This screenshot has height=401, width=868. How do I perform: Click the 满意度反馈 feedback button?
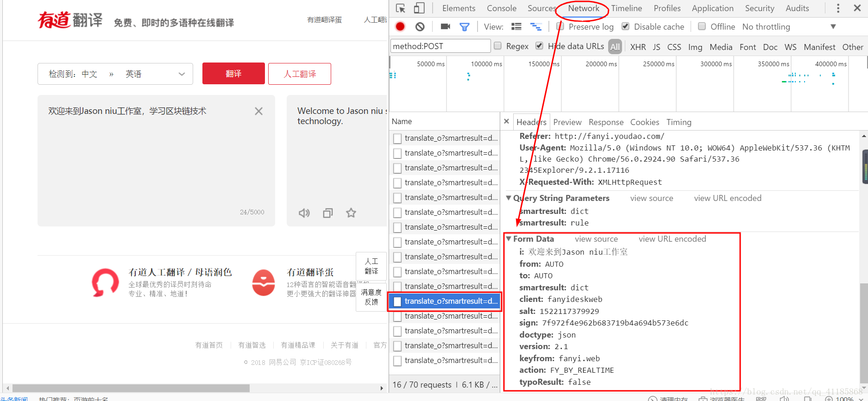point(371,297)
